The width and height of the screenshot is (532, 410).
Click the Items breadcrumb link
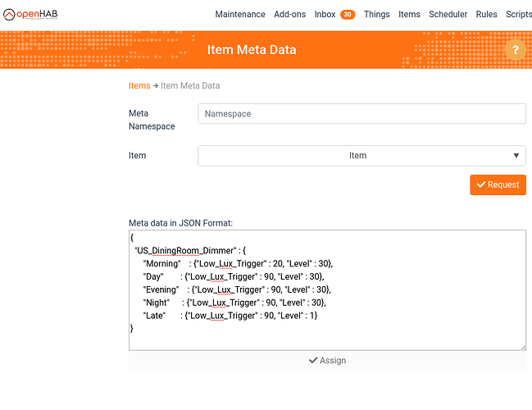[139, 85]
